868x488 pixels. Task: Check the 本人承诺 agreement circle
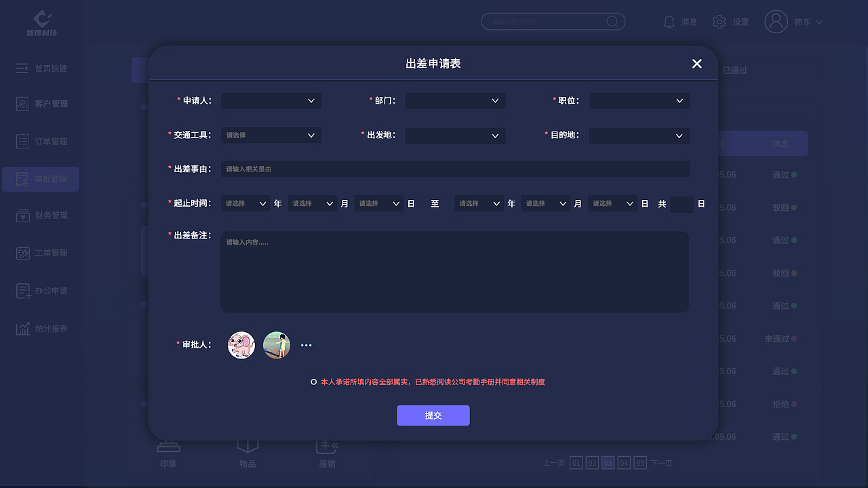click(314, 382)
